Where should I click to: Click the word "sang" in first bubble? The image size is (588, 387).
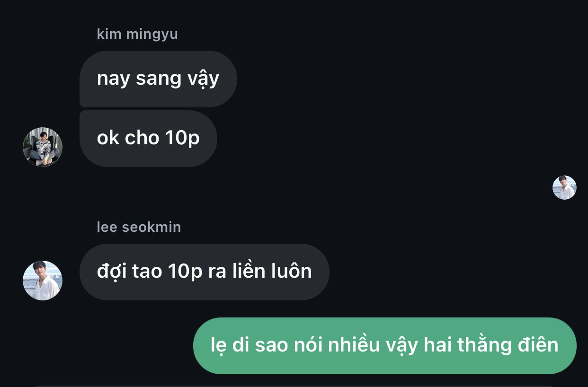pyautogui.click(x=159, y=79)
